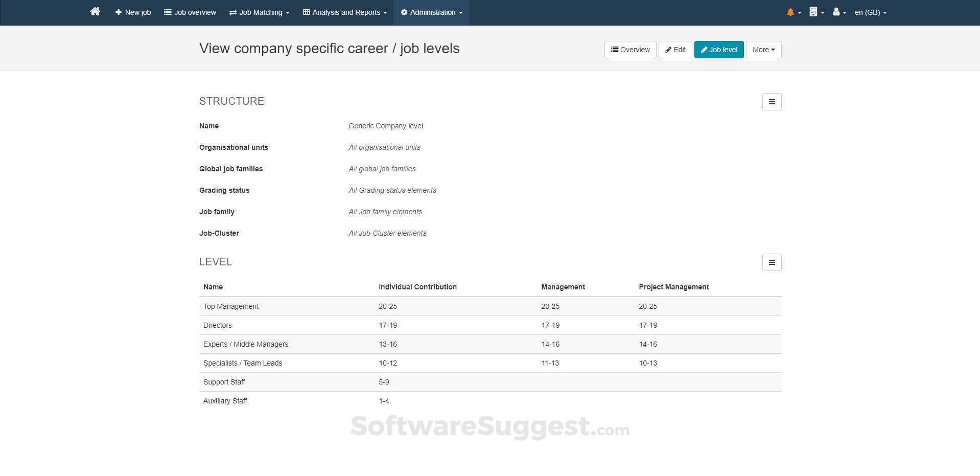Click the plus icon for New job
The height and width of the screenshot is (476, 980).
coord(118,12)
